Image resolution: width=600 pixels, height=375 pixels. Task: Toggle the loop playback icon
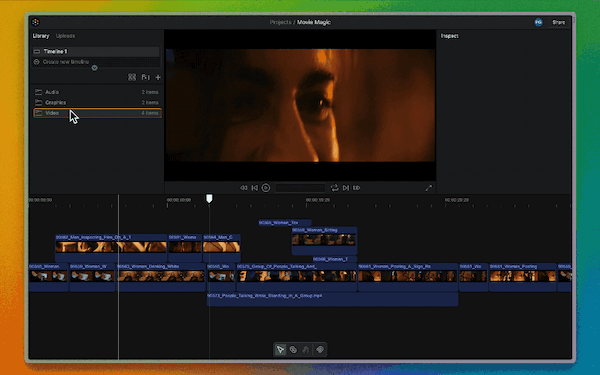pyautogui.click(x=334, y=188)
